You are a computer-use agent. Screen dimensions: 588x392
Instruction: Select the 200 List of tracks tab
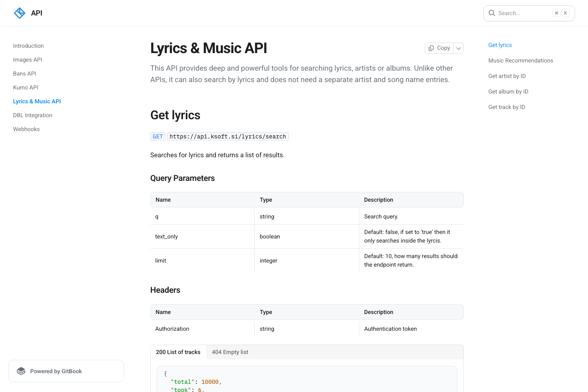point(178,352)
